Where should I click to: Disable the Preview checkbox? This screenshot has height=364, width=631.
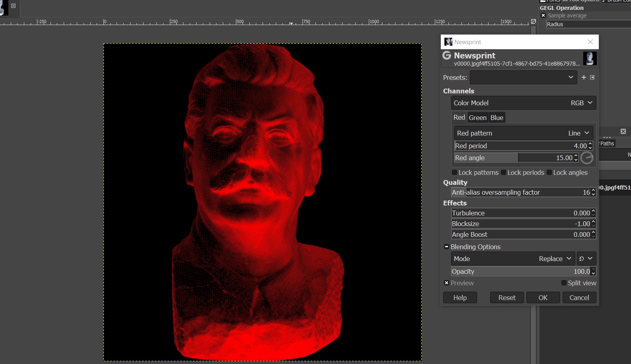coord(446,283)
